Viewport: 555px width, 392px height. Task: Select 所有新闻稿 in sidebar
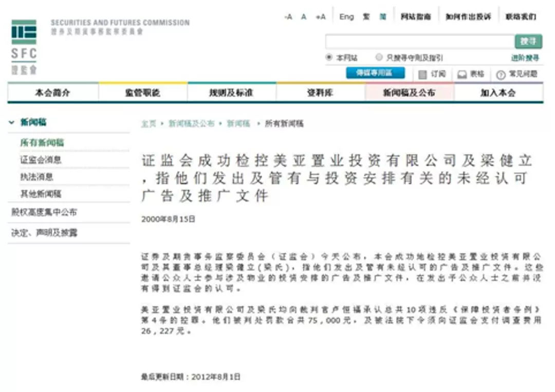click(42, 143)
